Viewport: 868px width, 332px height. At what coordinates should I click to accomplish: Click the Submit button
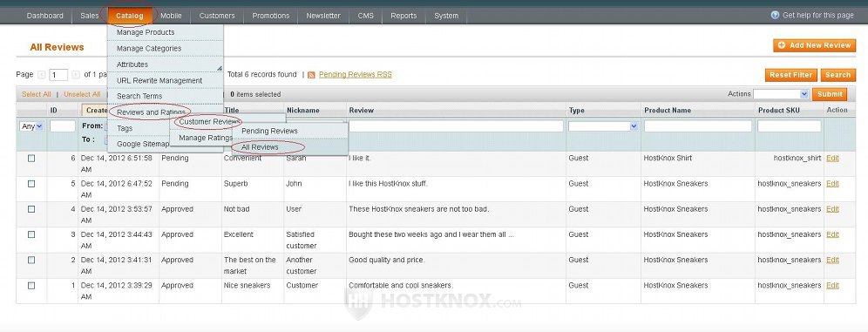[830, 94]
